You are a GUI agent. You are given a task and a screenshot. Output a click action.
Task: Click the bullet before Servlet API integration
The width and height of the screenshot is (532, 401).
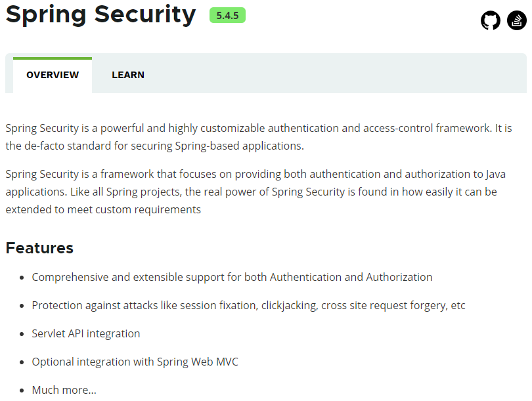(23, 334)
